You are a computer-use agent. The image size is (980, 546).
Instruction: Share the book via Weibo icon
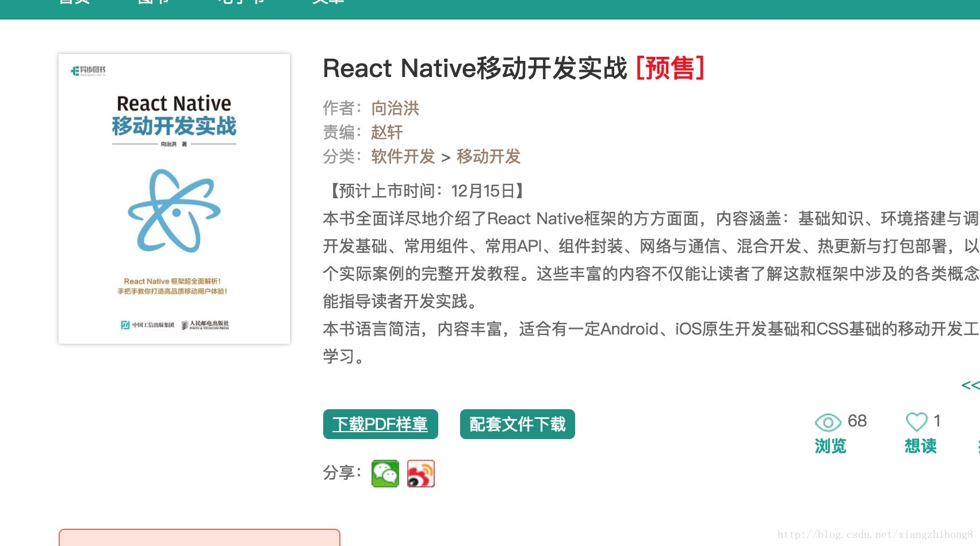click(421, 474)
